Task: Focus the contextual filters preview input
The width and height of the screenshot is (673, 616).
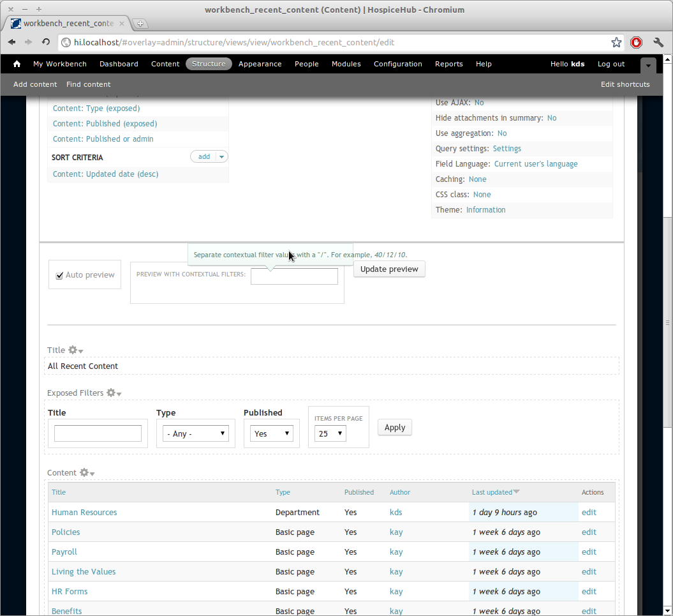Action: pos(295,276)
